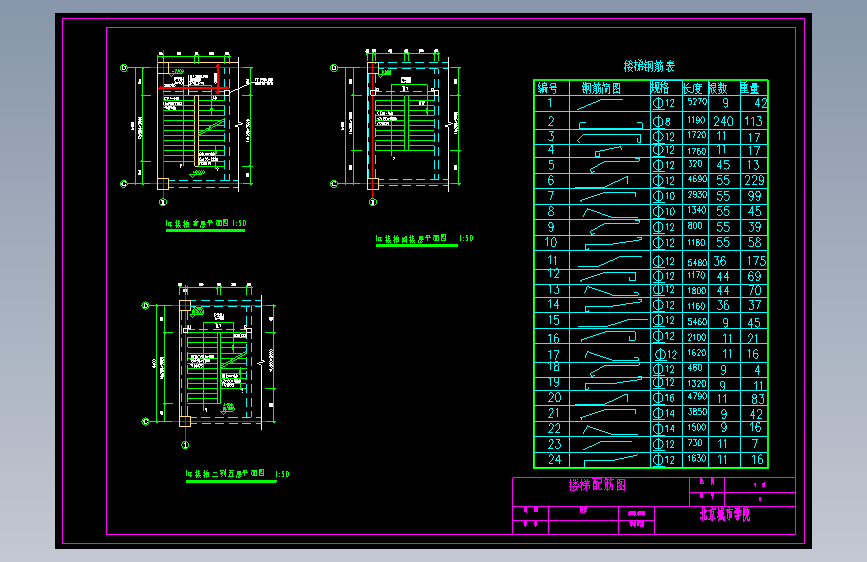Click the spec Φ16 in row 20

[x=664, y=398]
